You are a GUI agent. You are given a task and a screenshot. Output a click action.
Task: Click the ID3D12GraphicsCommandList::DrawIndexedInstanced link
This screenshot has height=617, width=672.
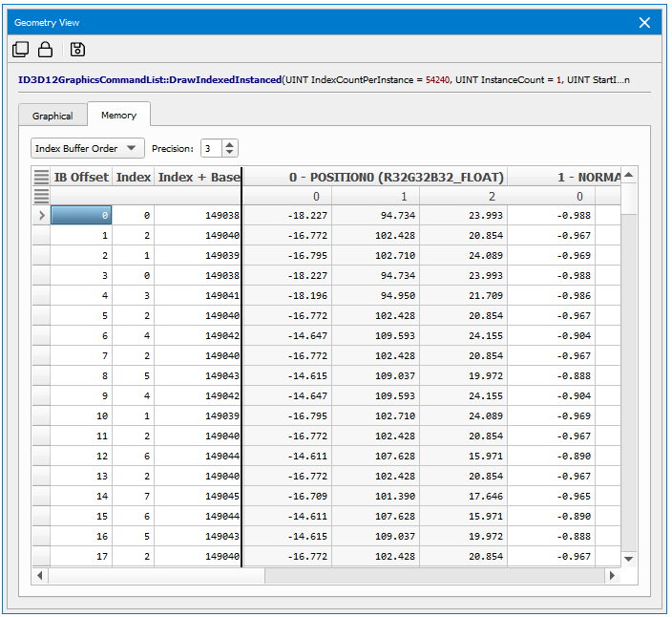[x=150, y=80]
